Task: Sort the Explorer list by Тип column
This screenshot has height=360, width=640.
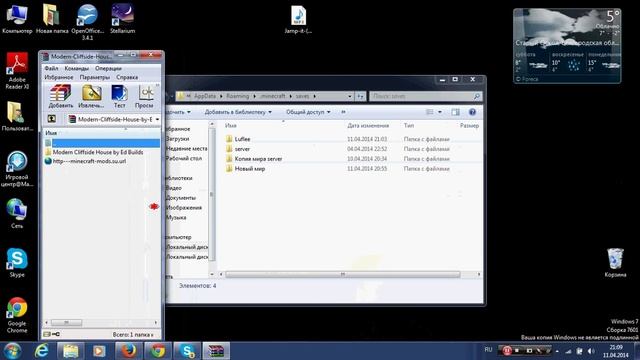Action: tap(409, 126)
